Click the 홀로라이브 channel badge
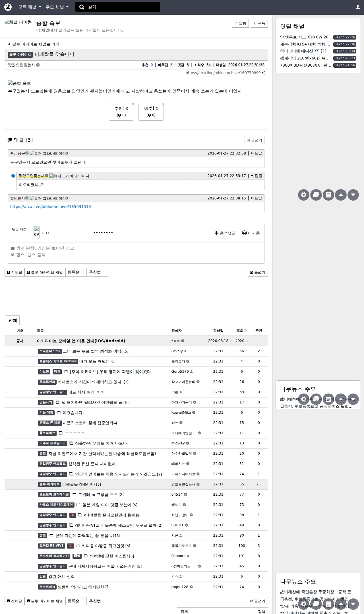Viewport: 364px width, 614px height. (x=47, y=433)
